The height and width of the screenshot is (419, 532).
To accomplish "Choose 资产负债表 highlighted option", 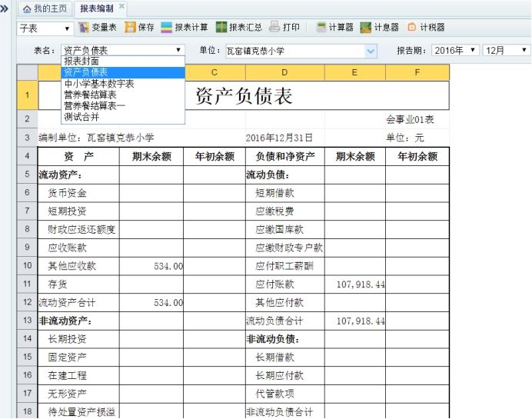I will coord(123,72).
